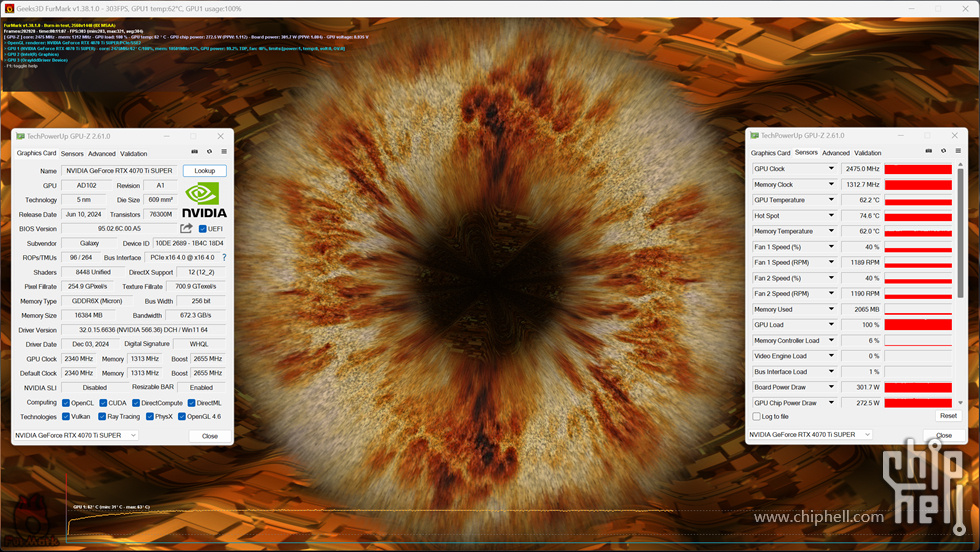The image size is (980, 552).
Task: Click the Subvendor value Galaxy
Action: click(89, 243)
